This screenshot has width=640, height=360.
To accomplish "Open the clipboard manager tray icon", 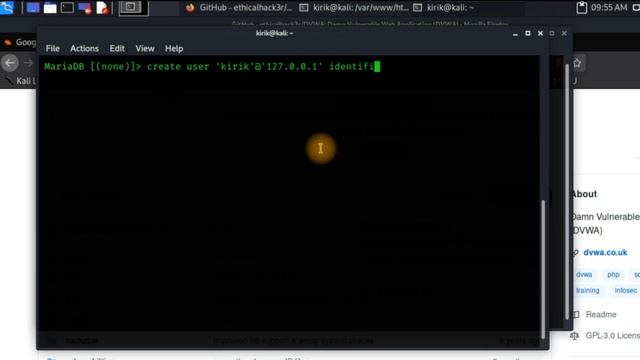I will tap(581, 8).
